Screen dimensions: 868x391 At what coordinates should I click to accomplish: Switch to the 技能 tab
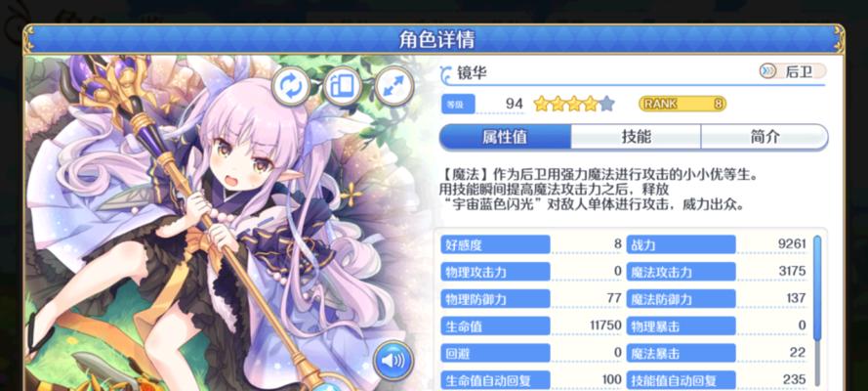tap(636, 138)
